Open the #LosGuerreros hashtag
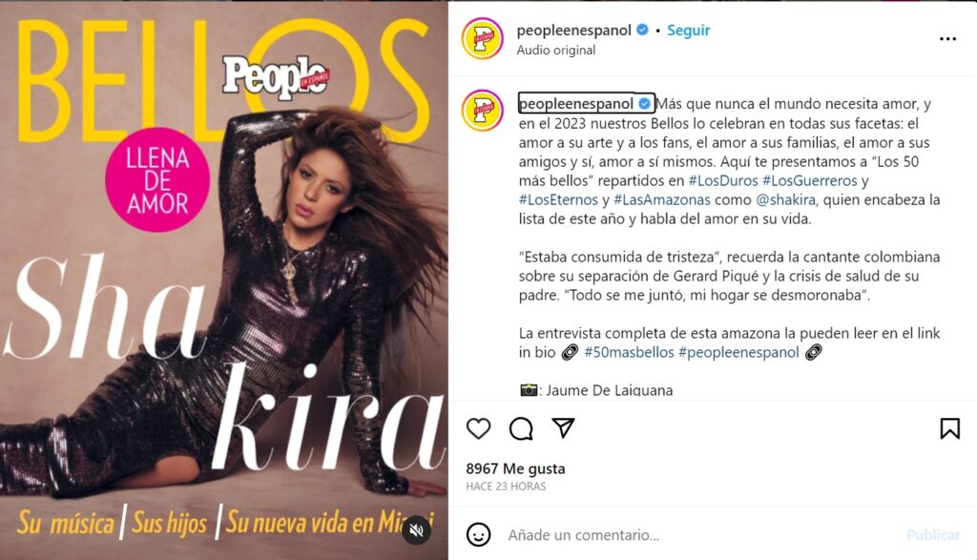 [810, 180]
